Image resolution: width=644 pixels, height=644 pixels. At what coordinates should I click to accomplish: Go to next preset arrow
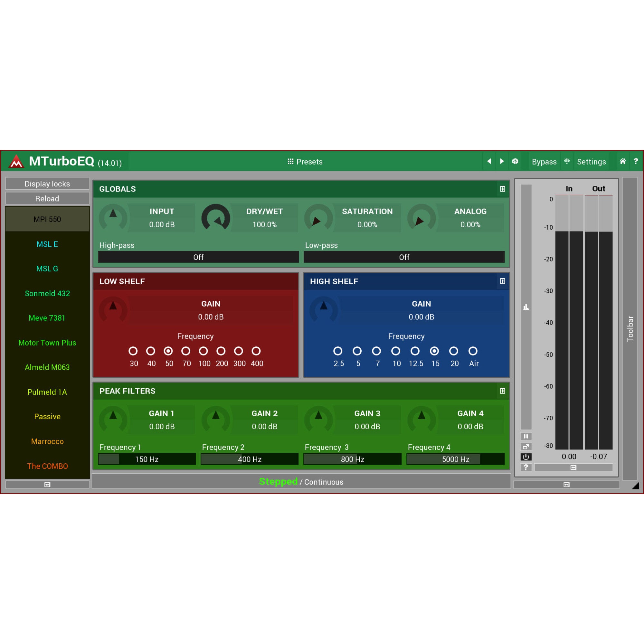point(502,161)
